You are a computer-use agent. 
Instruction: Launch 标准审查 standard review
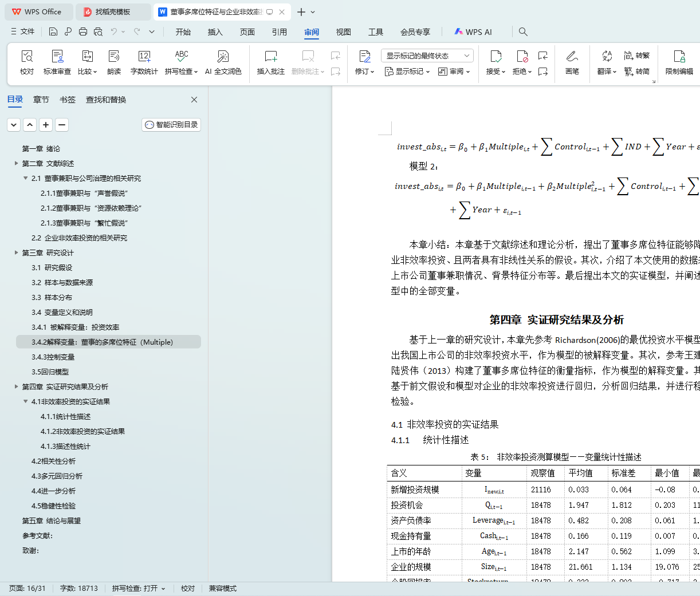[x=57, y=62]
